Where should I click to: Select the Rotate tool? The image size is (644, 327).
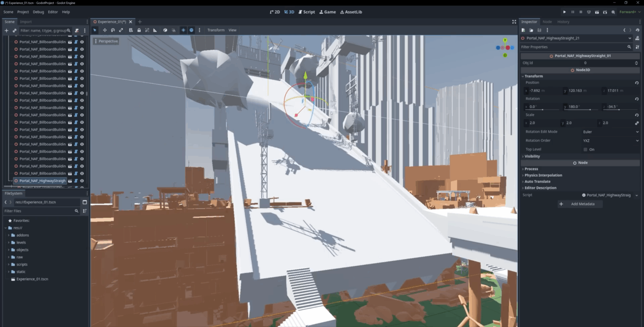pyautogui.click(x=113, y=30)
